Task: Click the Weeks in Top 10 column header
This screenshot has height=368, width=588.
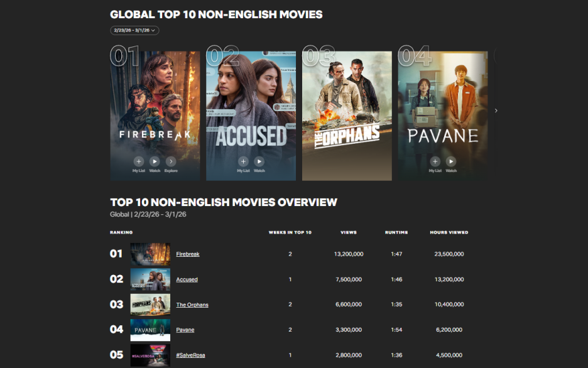Action: click(x=290, y=232)
